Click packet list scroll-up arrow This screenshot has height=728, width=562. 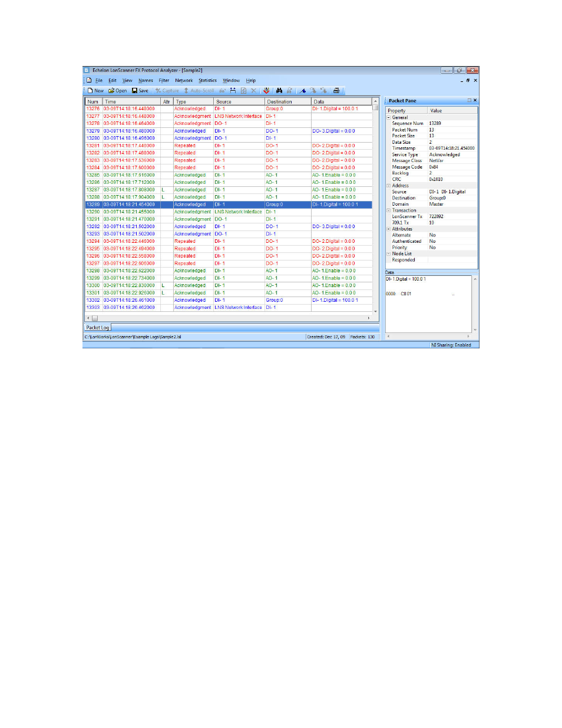click(375, 101)
